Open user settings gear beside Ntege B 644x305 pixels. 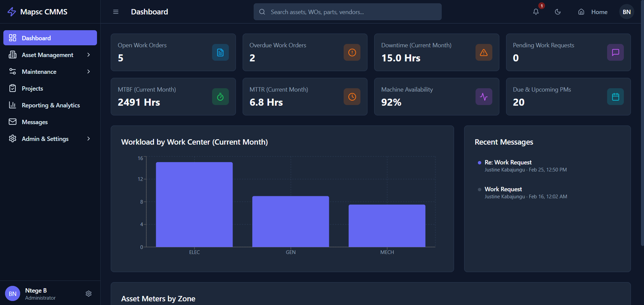tap(89, 294)
